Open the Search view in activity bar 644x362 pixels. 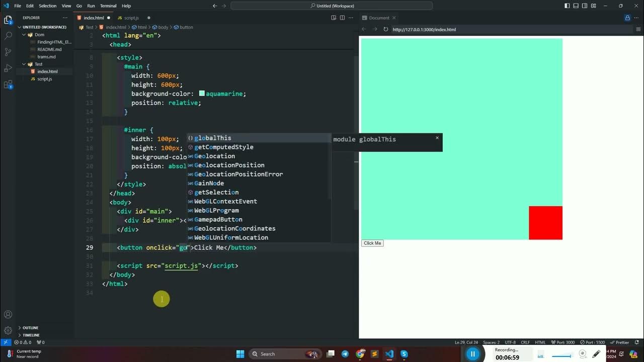coord(8,36)
